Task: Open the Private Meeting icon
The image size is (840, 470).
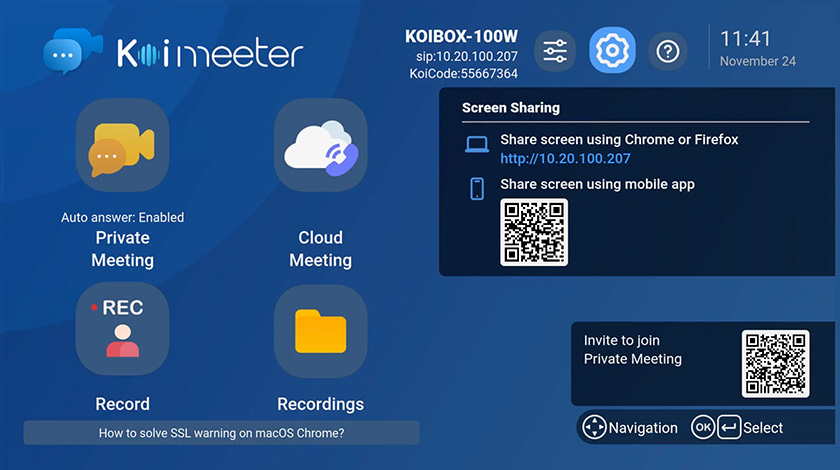Action: (x=122, y=146)
